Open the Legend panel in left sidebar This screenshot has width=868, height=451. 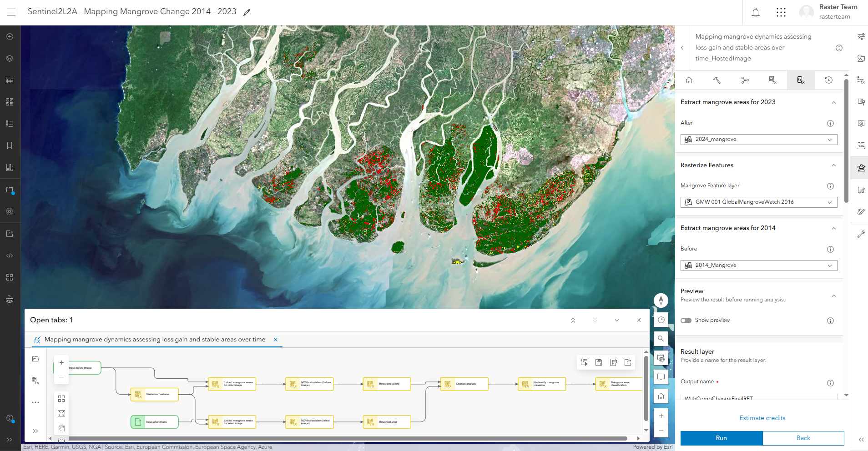(10, 124)
